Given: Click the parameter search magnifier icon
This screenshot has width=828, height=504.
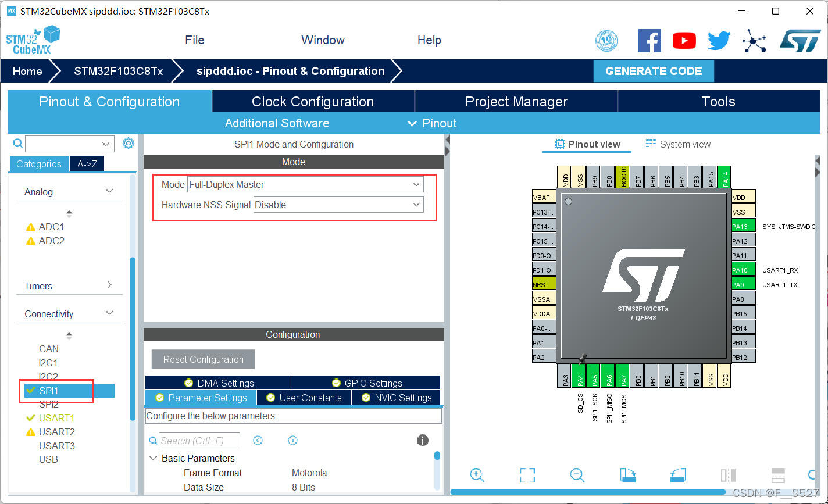Looking at the screenshot, I should 154,441.
